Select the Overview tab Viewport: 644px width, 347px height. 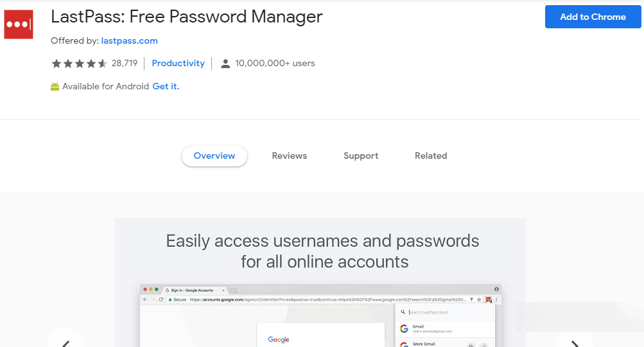tap(214, 156)
